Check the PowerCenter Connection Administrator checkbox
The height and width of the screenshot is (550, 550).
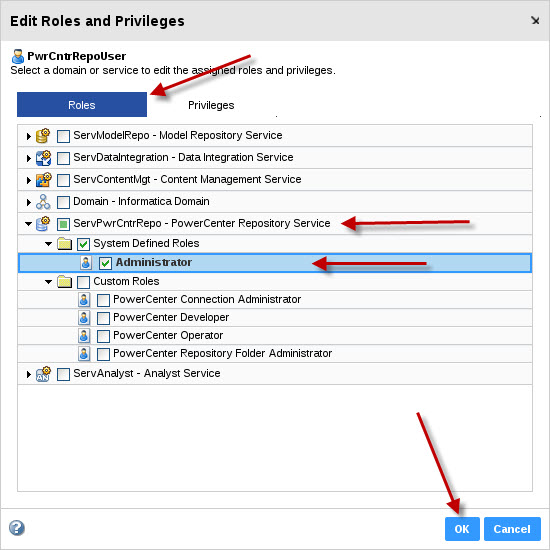[103, 300]
